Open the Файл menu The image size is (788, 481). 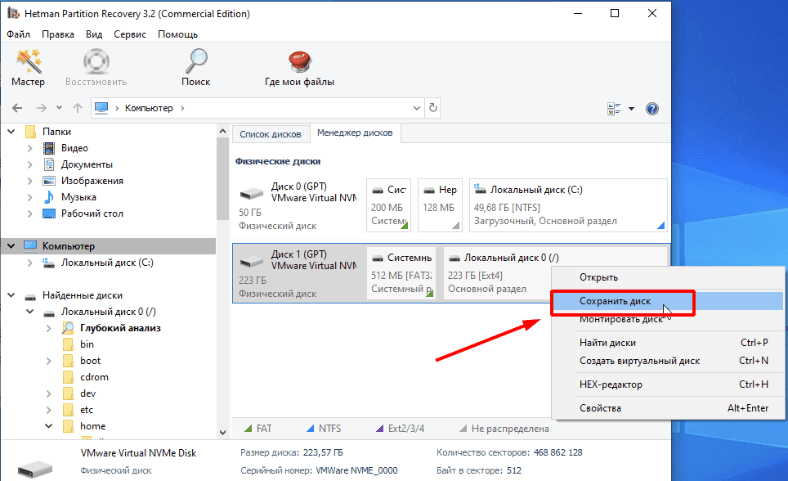19,34
